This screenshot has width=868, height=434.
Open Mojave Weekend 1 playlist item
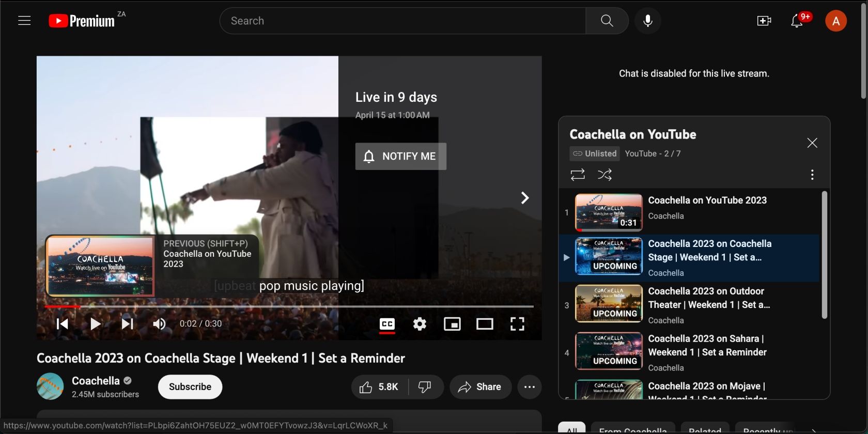[689, 389]
